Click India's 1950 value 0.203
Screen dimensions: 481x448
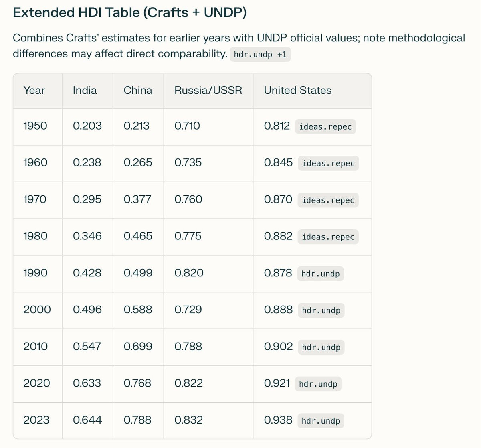pos(87,126)
